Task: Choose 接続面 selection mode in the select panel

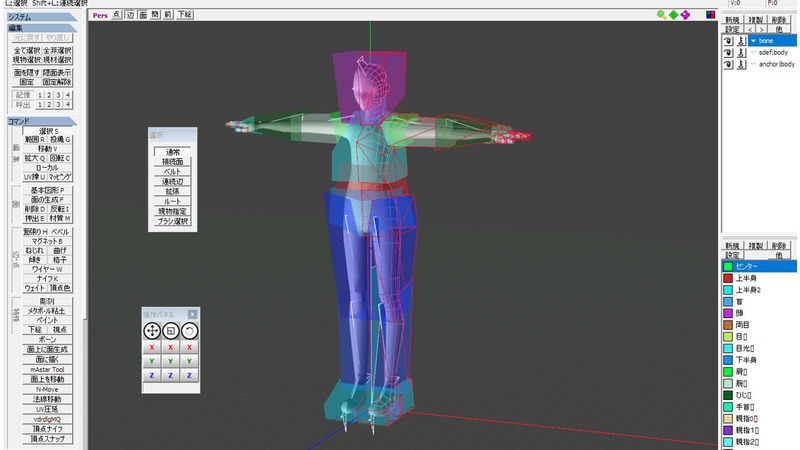Action: [172, 162]
